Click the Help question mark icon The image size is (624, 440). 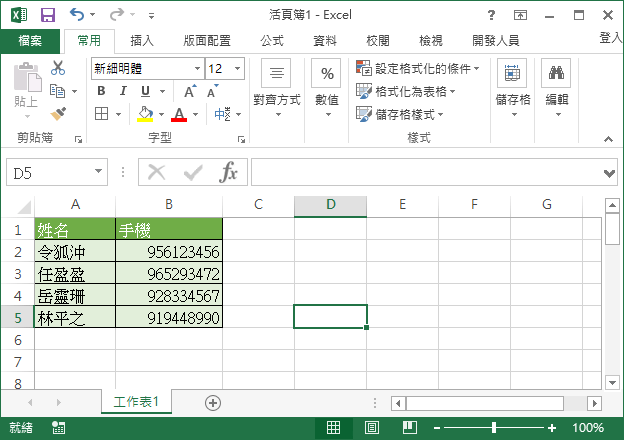pos(491,15)
